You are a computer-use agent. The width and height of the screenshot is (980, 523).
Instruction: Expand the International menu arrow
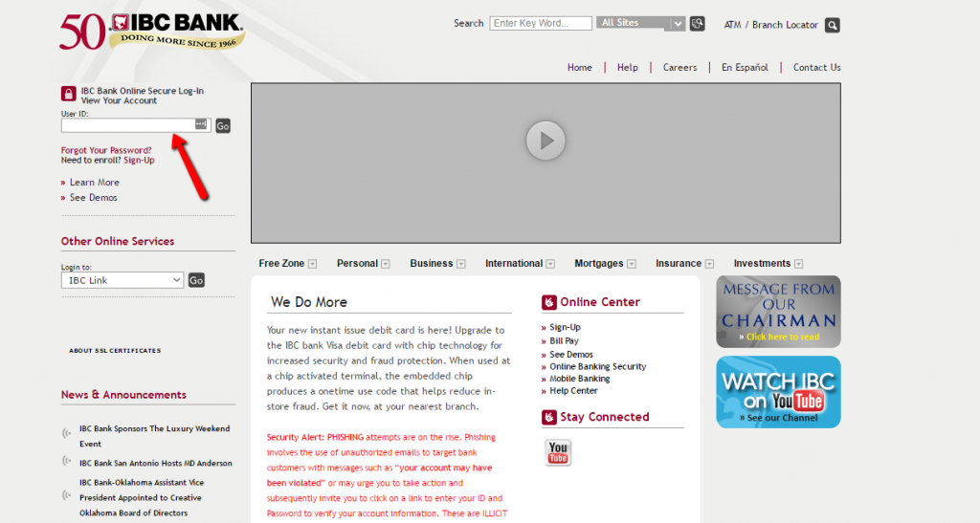tap(550, 264)
